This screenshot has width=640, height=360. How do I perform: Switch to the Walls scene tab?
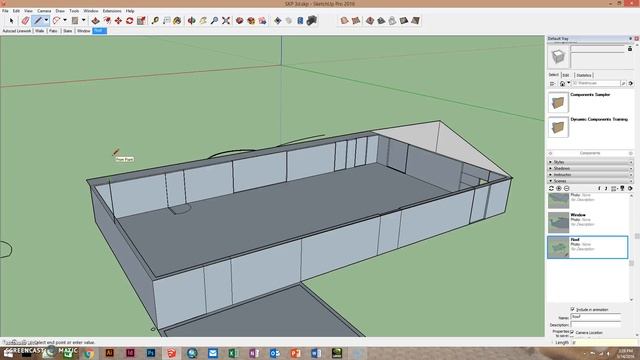40,31
